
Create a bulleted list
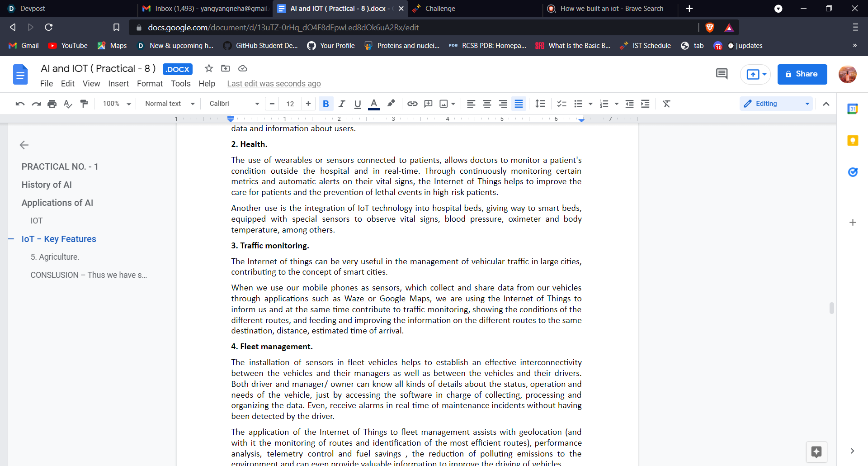[578, 104]
